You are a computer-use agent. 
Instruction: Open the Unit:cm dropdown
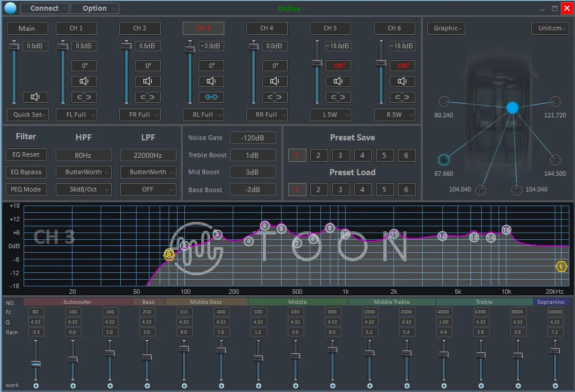pyautogui.click(x=550, y=29)
